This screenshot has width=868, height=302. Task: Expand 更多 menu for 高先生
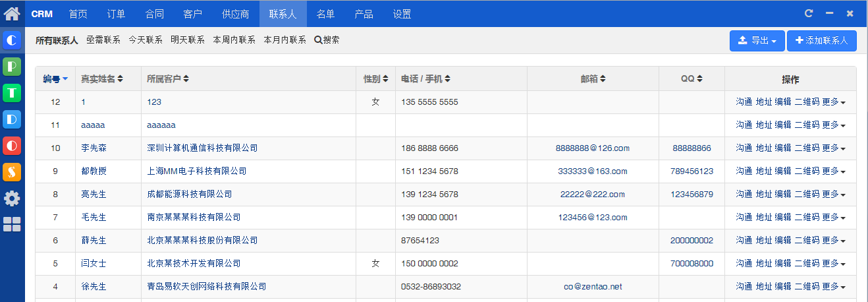[834, 195]
